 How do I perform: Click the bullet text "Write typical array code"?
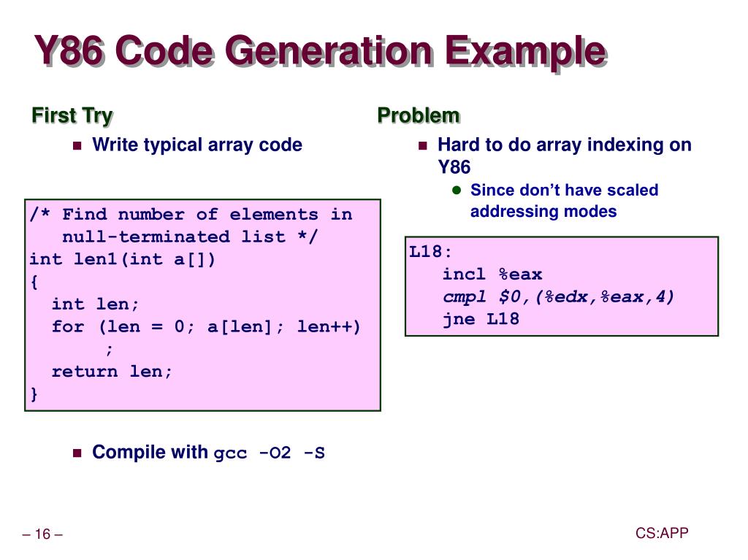197,145
